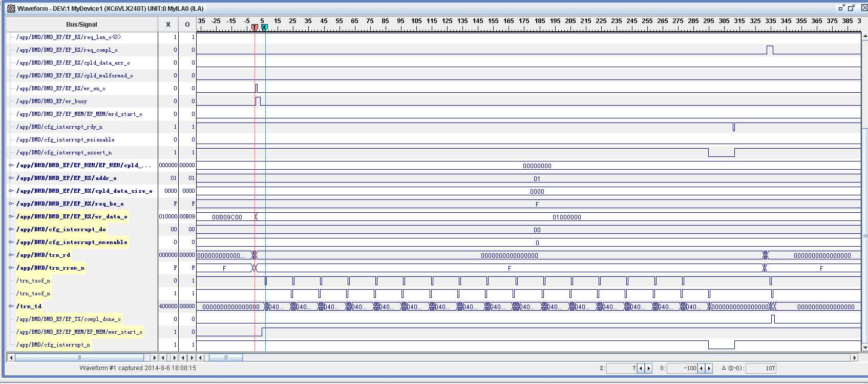The width and height of the screenshot is (868, 384).
Task: Click the Bus/Signal column header
Action: pyautogui.click(x=81, y=24)
